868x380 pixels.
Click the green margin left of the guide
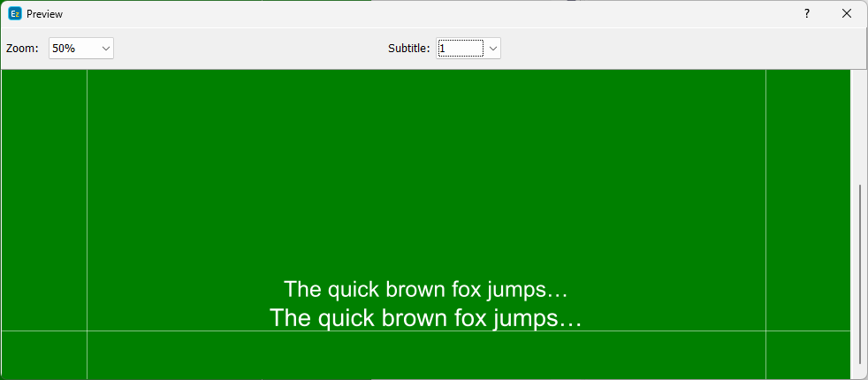(43, 194)
